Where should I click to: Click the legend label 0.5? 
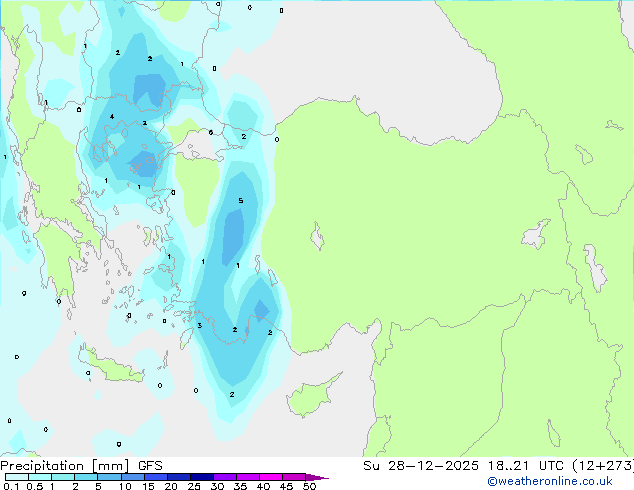click(34, 486)
